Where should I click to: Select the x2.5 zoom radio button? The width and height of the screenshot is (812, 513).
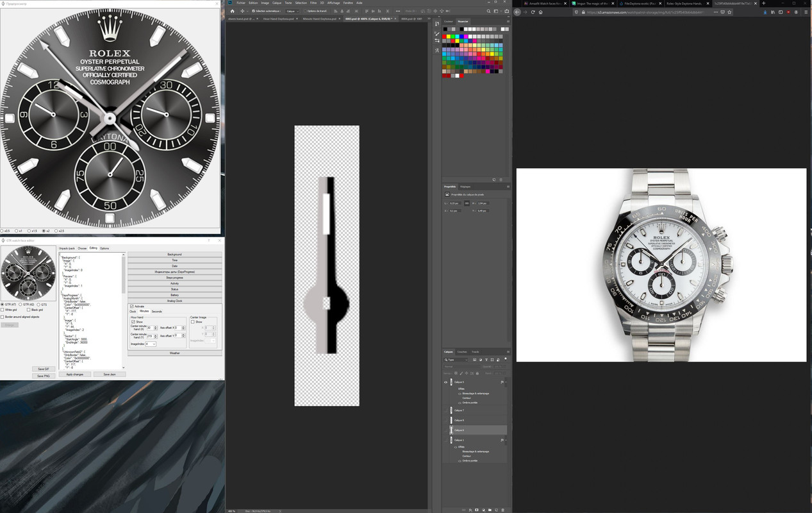click(x=56, y=231)
